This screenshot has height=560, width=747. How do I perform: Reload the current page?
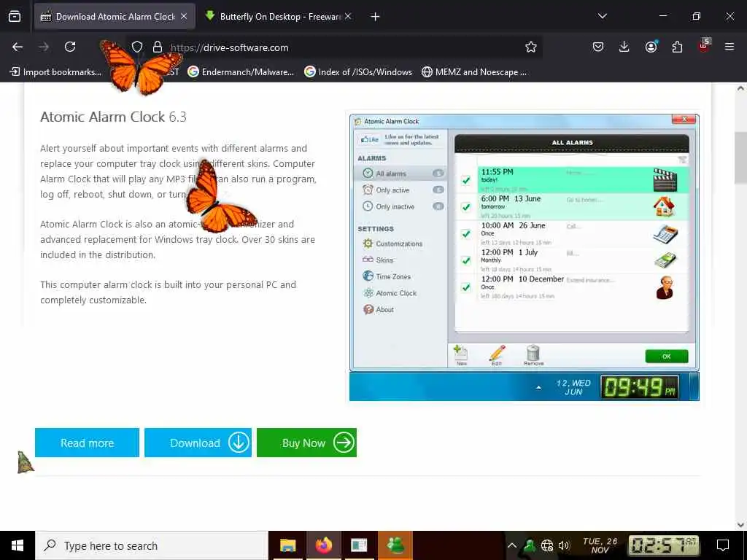coord(70,47)
